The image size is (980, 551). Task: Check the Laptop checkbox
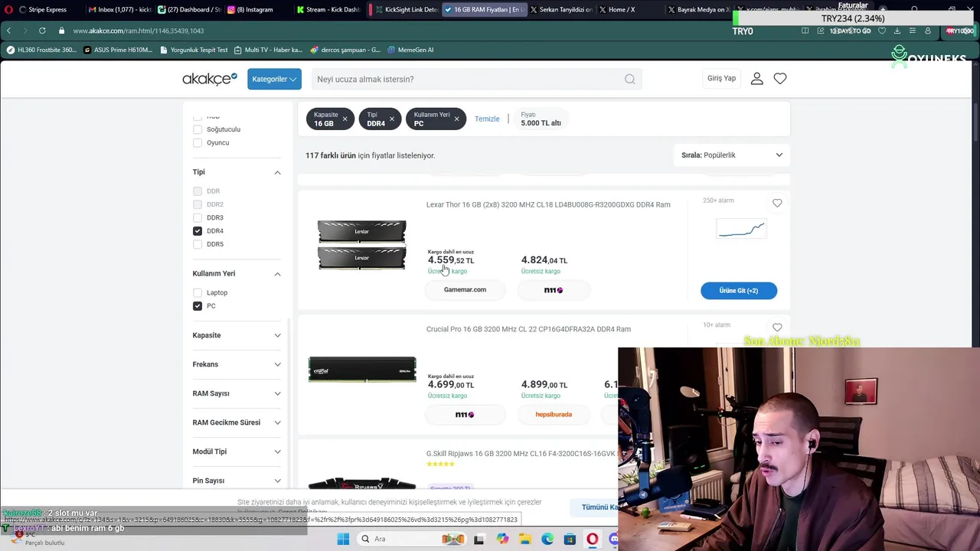click(198, 292)
